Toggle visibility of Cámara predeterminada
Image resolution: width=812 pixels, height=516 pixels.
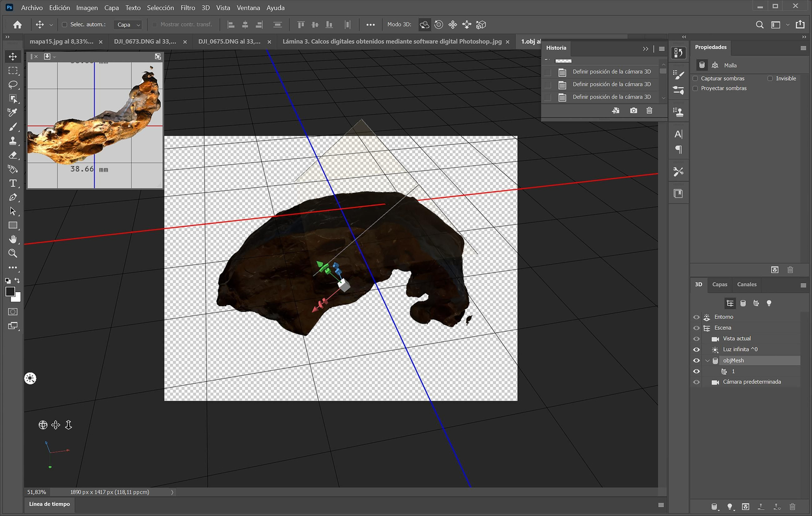click(696, 382)
